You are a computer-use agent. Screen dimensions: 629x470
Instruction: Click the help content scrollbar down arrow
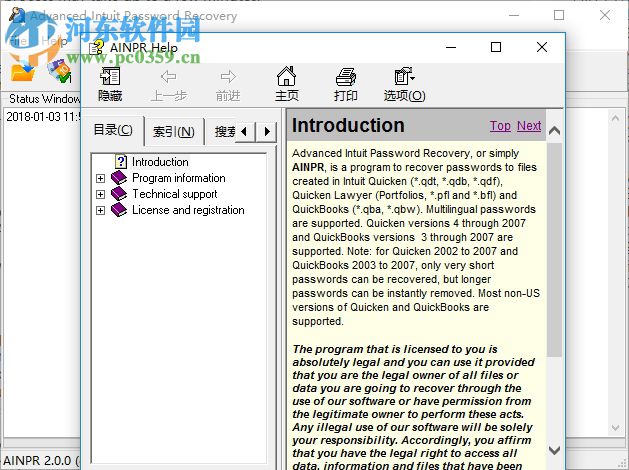(554, 450)
